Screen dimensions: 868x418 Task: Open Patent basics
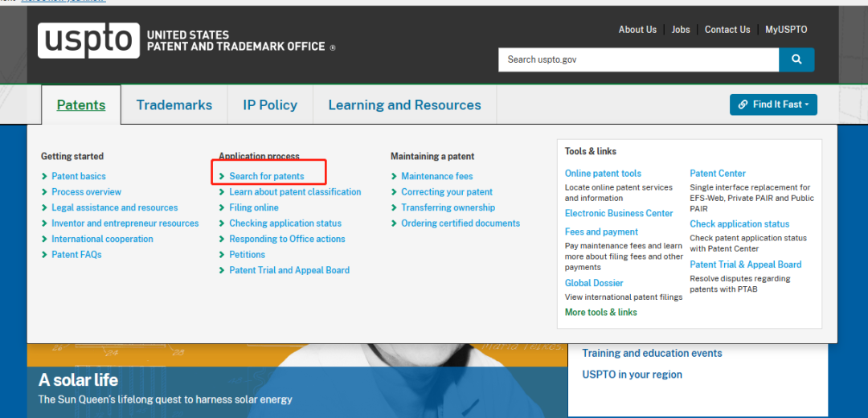click(x=79, y=176)
